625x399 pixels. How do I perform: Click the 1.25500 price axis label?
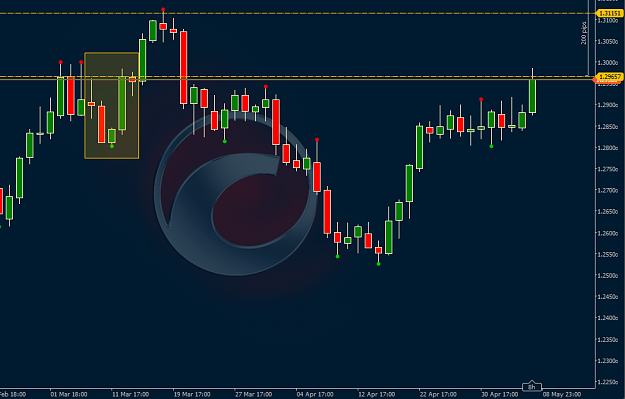tap(608, 254)
